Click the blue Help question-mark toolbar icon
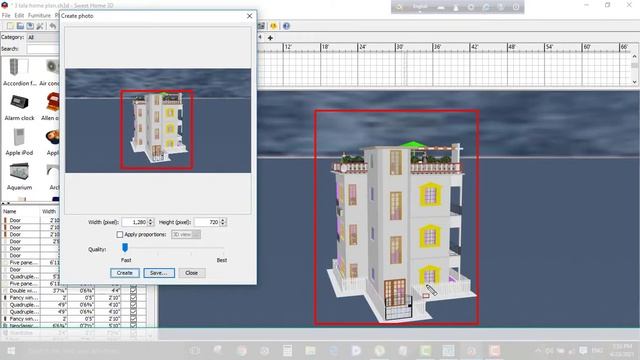The image size is (640, 360). [x=287, y=26]
